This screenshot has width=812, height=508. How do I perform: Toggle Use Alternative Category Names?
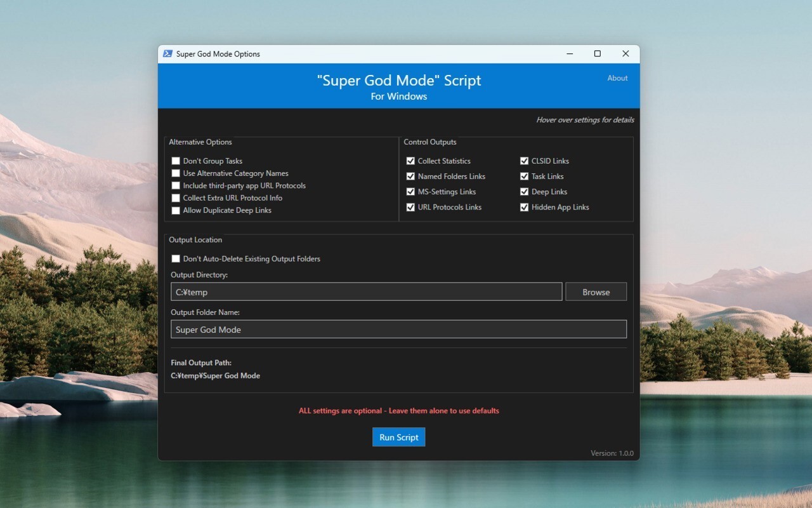tap(176, 173)
